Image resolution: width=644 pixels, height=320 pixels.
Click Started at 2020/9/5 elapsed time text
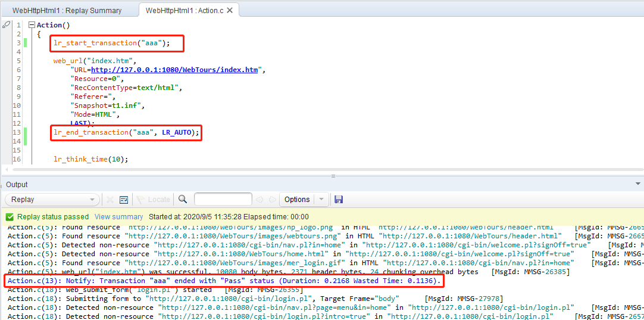click(229, 217)
